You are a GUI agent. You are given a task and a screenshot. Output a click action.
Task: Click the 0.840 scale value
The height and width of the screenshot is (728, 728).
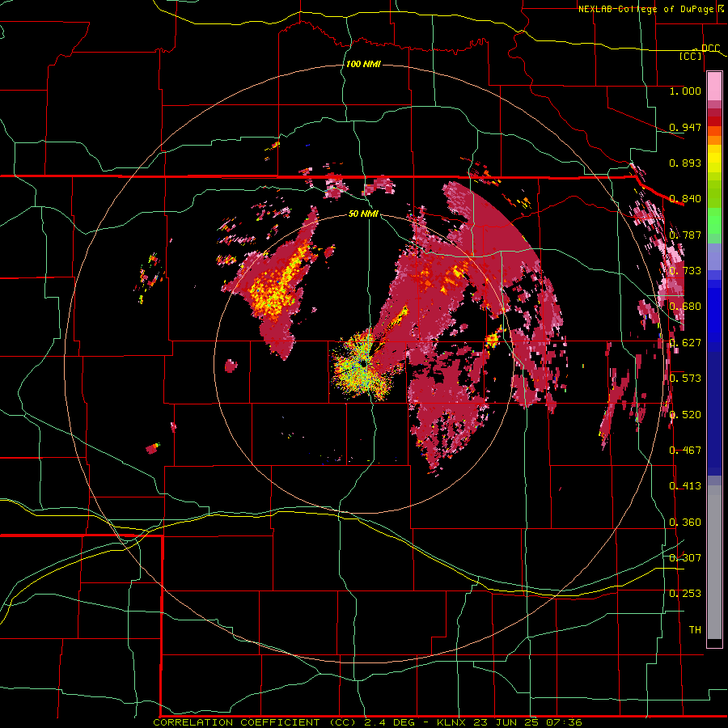685,199
